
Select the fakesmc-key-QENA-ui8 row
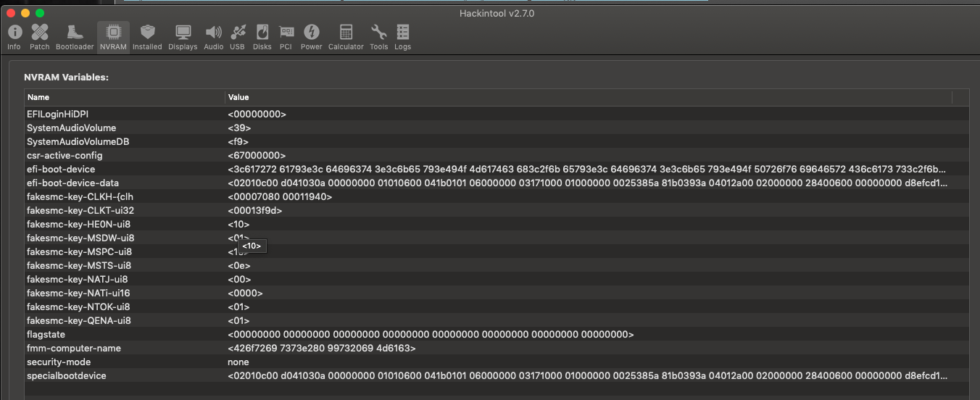[497, 321]
